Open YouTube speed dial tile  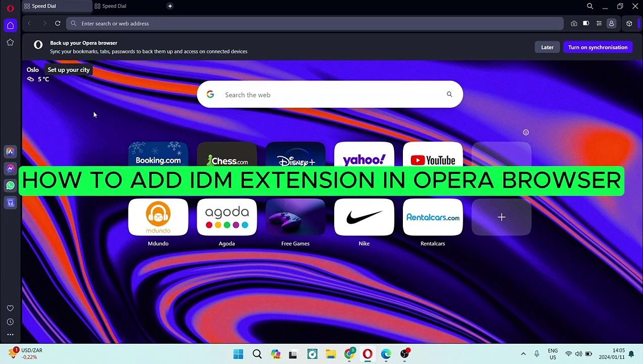(x=433, y=154)
